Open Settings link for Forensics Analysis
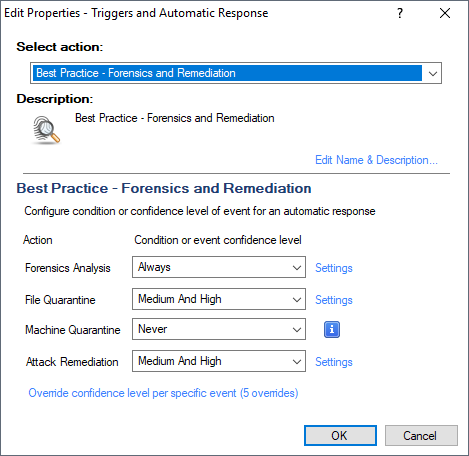469x456 pixels. (334, 268)
